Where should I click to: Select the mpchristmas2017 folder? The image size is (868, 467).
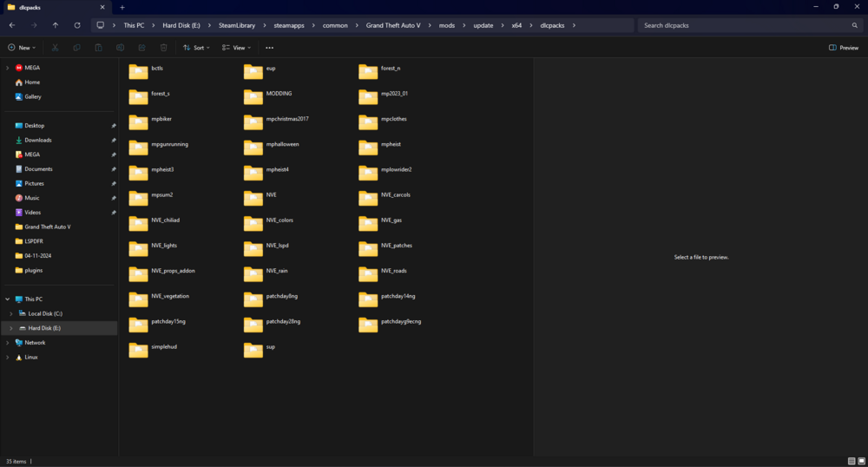[276, 122]
